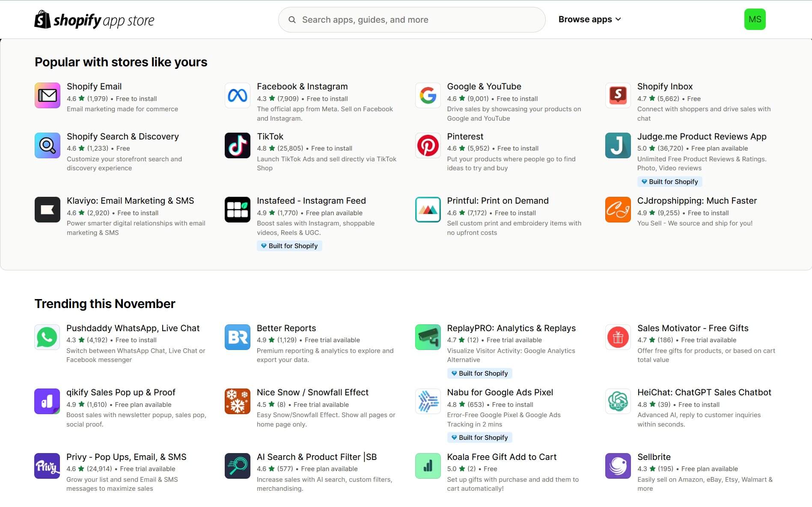
Task: Go to the Shopify app store logo
Action: point(94,20)
